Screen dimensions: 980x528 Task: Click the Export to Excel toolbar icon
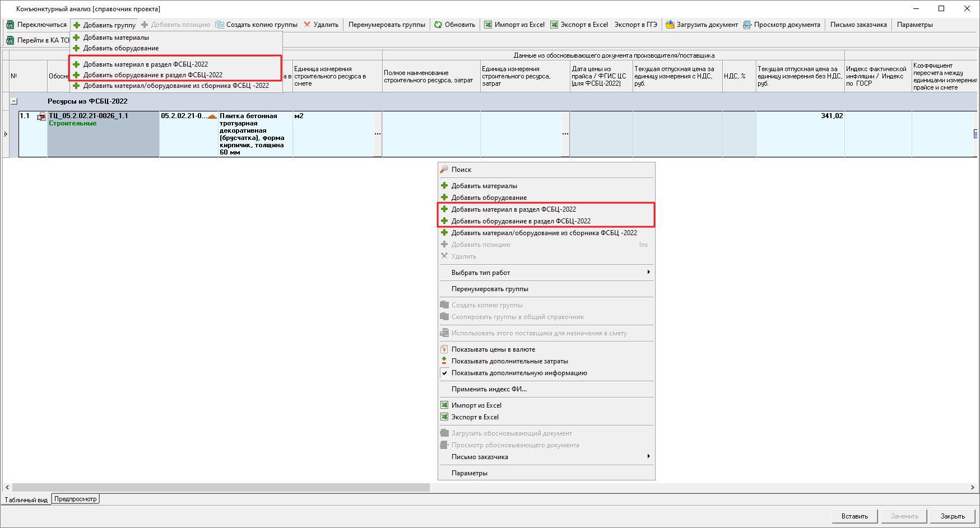(554, 25)
